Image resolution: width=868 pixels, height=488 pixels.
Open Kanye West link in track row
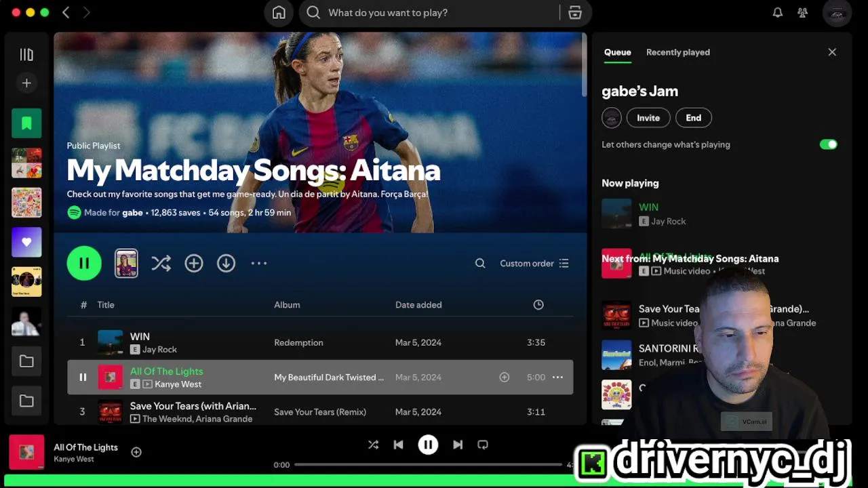coord(178,384)
